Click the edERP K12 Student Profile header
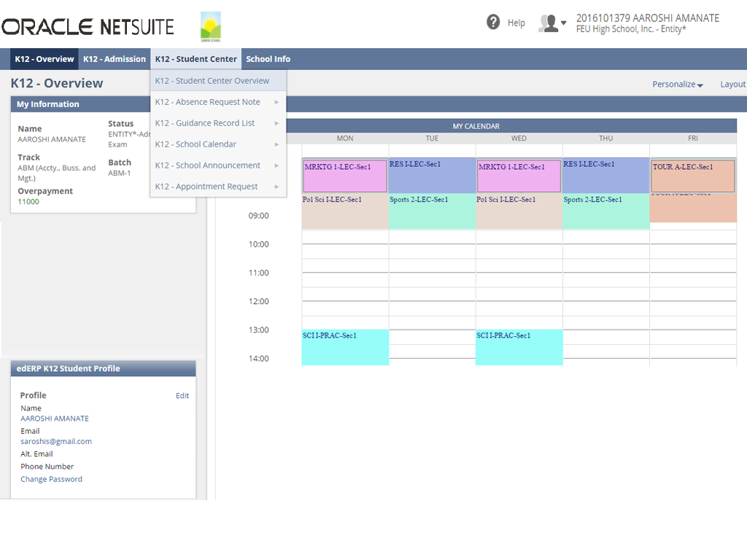Viewport: 747px width, 560px height. click(x=103, y=368)
